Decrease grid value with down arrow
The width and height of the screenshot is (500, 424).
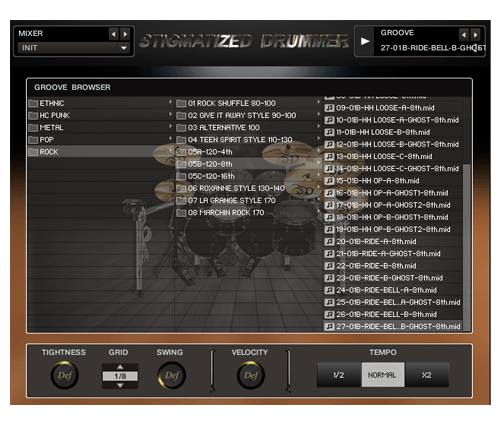pos(120,385)
